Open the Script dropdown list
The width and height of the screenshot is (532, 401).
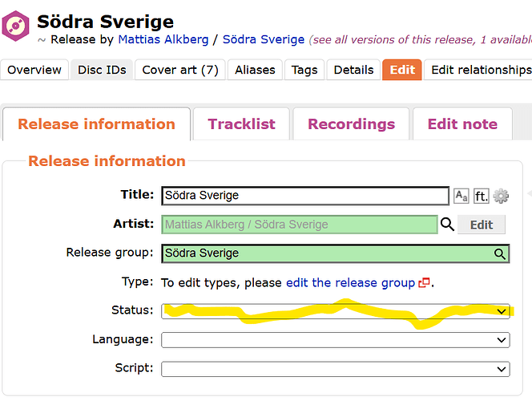pos(335,369)
